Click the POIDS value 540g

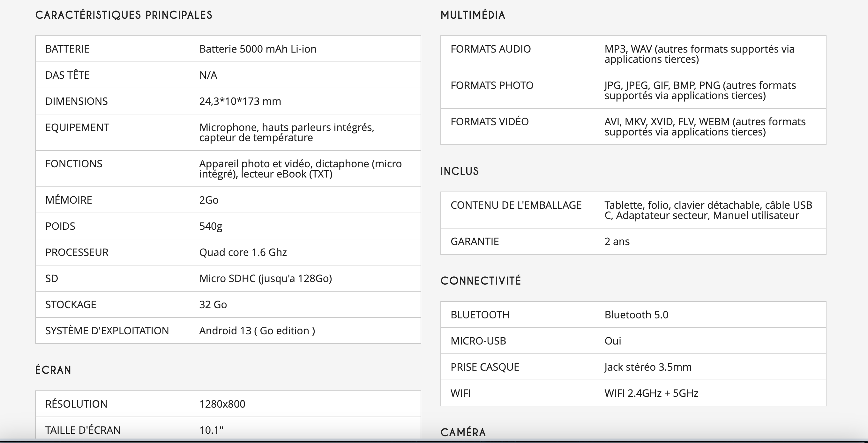coord(211,226)
